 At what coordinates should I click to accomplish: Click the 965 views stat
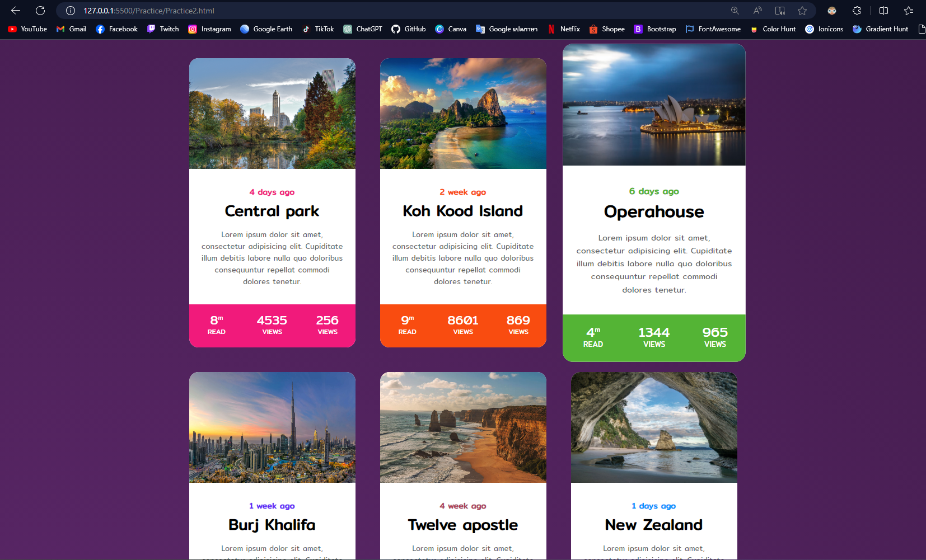coord(715,337)
